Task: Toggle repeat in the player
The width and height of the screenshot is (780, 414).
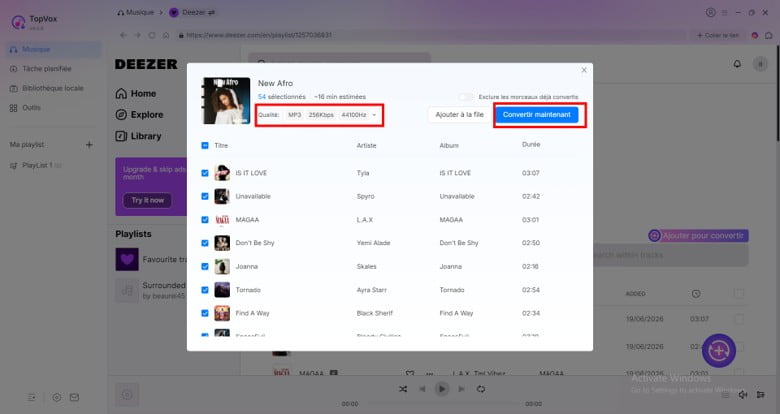Action: tap(481, 389)
